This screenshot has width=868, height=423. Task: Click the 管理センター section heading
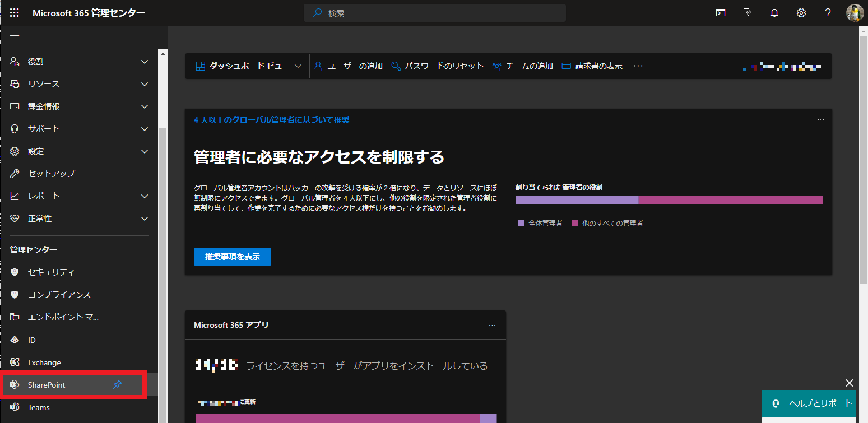(x=34, y=249)
